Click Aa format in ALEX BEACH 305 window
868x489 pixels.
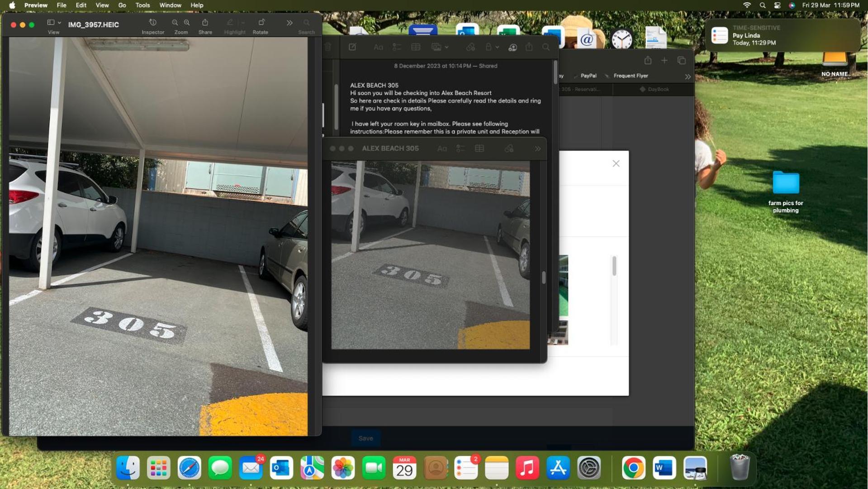[442, 149]
